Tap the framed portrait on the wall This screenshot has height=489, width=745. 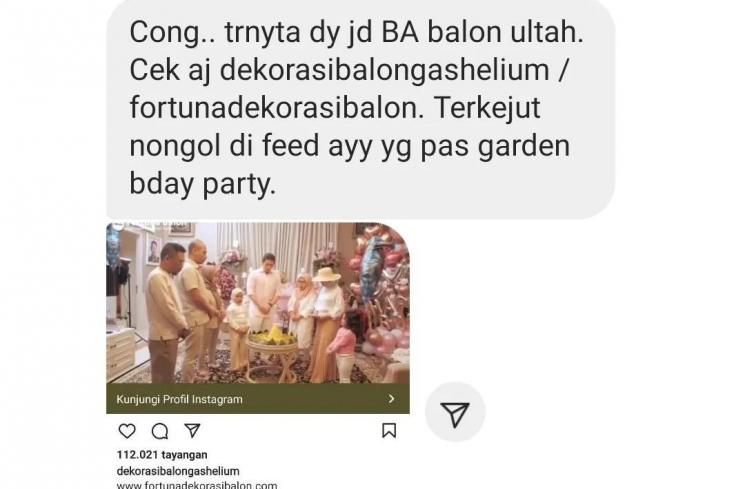click(153, 252)
